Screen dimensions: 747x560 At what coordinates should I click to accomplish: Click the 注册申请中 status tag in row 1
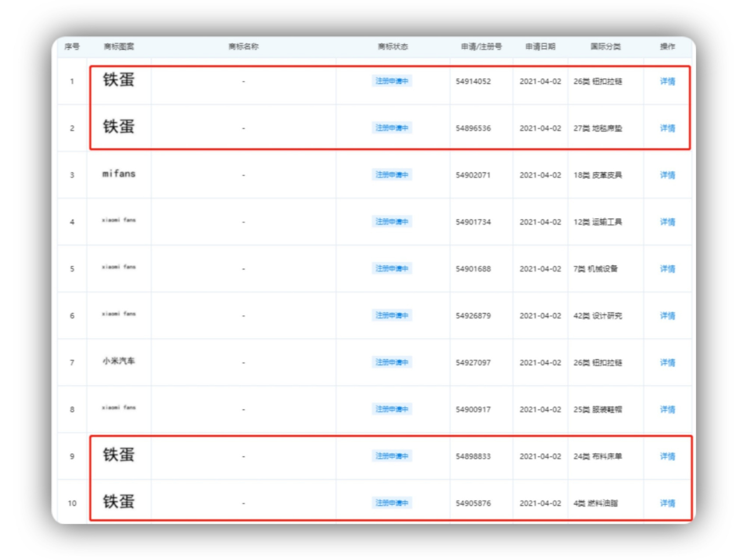pyautogui.click(x=392, y=81)
